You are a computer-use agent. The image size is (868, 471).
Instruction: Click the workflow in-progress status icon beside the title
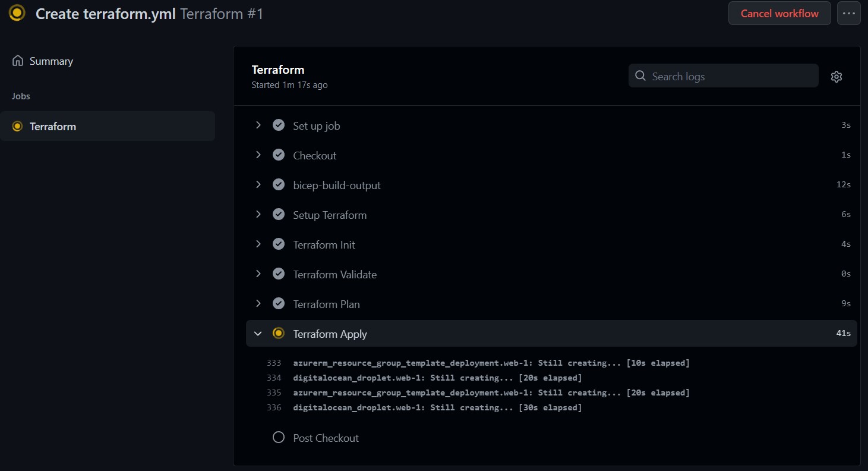click(x=17, y=13)
